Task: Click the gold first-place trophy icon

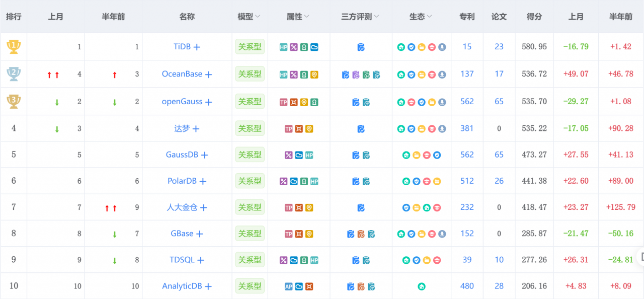Action: [x=13, y=47]
